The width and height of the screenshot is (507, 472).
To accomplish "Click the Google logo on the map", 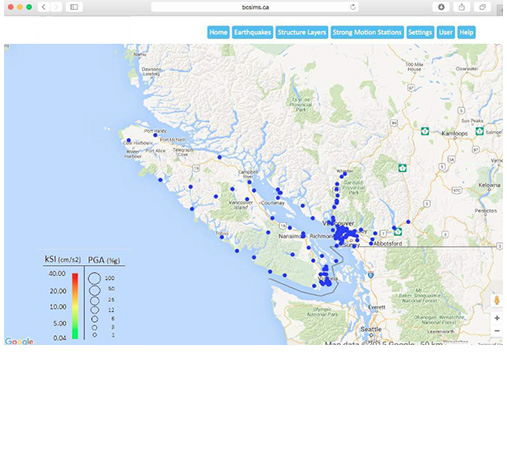I will coord(19,341).
